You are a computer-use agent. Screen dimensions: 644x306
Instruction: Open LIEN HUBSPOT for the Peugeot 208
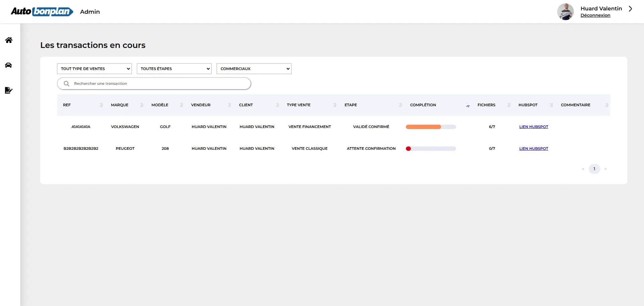pos(533,148)
